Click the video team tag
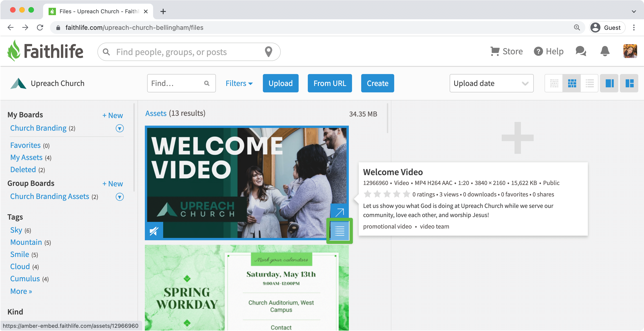 pos(434,226)
